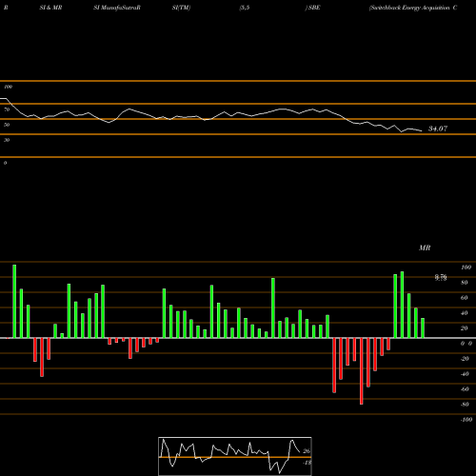Open the mini overview chart thumbnail

pyautogui.click(x=235, y=456)
